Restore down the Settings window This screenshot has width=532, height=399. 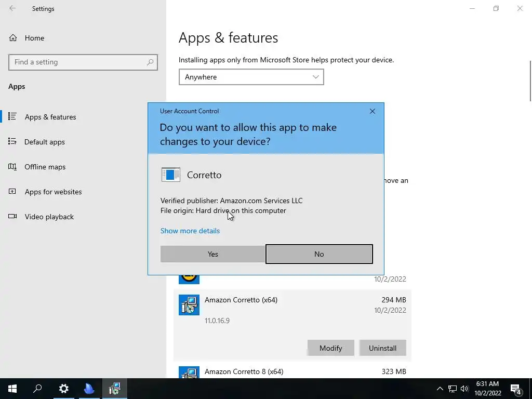[x=496, y=8]
